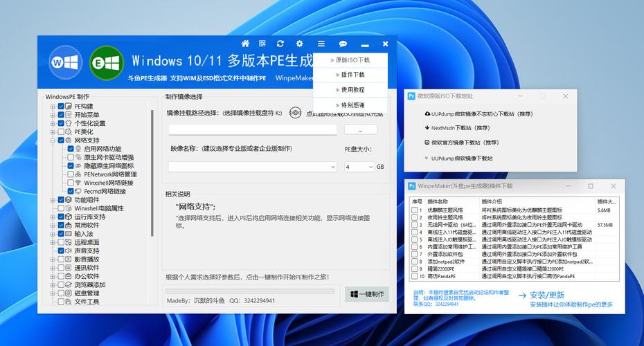The width and height of the screenshot is (644, 346).
Task: Go to the home icon in title bar
Action: point(245,44)
